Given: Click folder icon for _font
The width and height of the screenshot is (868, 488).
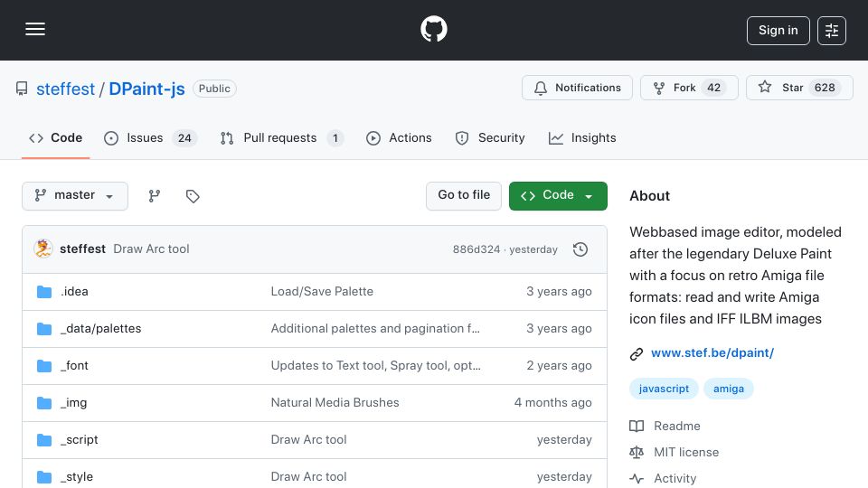Looking at the screenshot, I should (x=44, y=366).
